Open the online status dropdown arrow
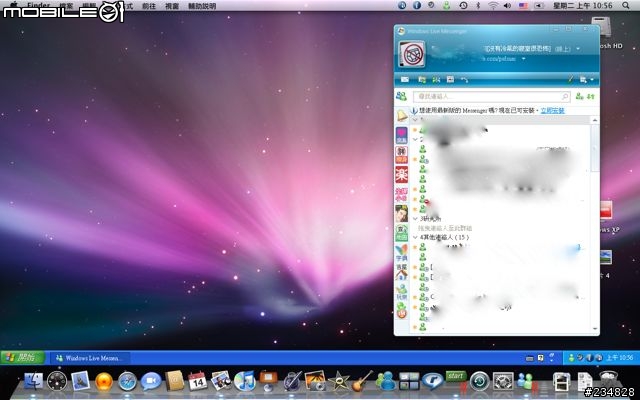The image size is (640, 400). [x=578, y=49]
